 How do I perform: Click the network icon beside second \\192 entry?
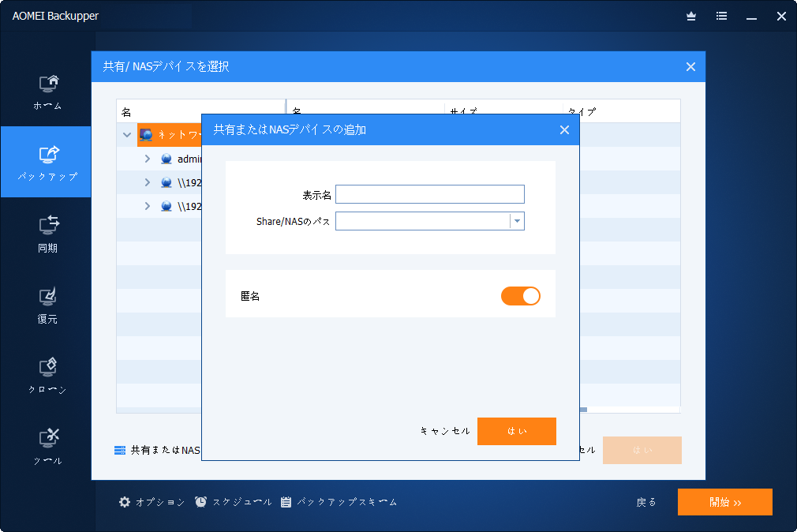[x=167, y=206]
